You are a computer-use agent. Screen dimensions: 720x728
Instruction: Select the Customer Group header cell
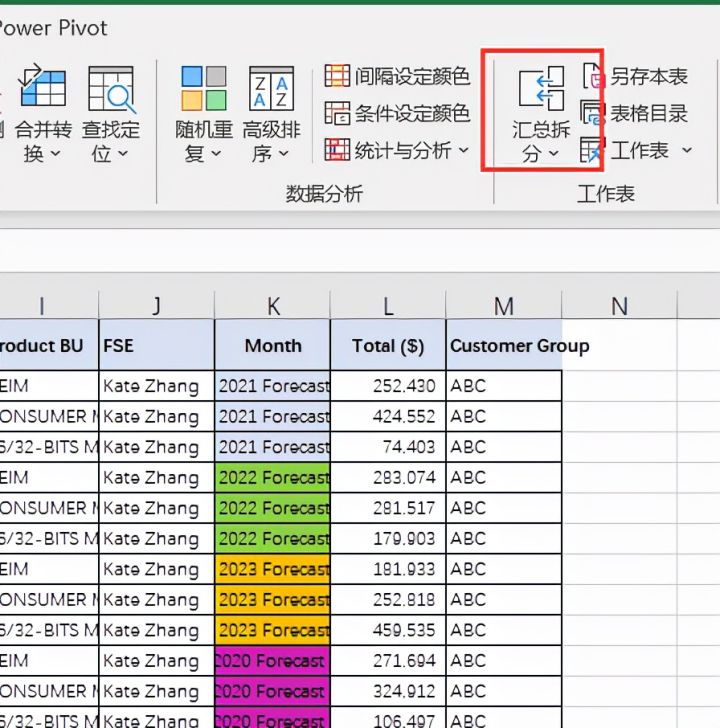click(504, 345)
